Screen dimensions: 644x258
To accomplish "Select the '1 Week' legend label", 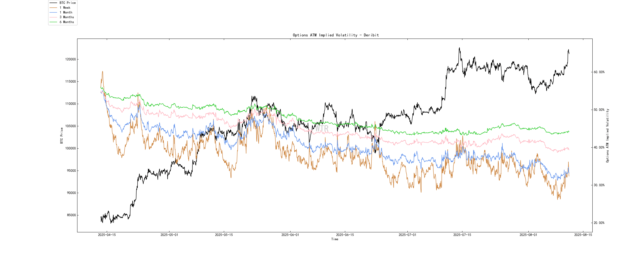I will tap(65, 7).
